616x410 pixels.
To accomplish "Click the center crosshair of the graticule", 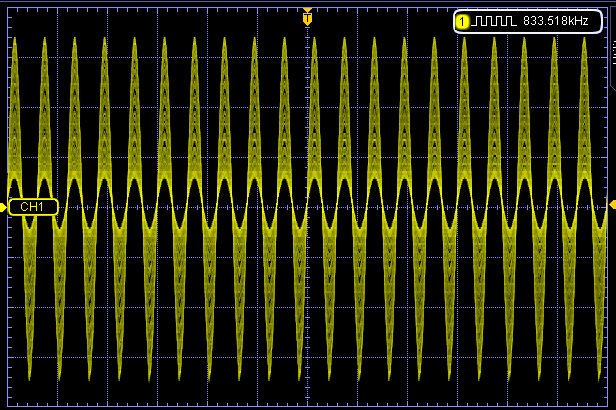I will (x=307, y=205).
